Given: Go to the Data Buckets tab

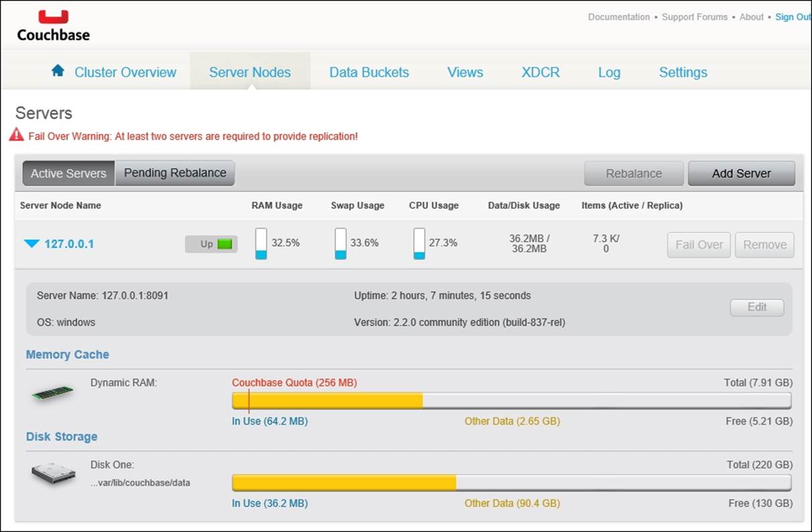Looking at the screenshot, I should click(369, 72).
